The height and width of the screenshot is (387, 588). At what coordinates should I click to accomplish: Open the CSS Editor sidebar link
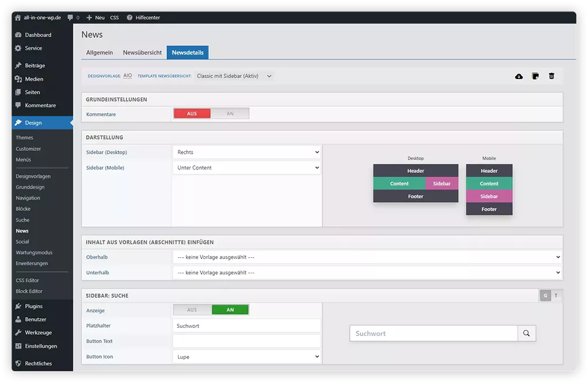28,280
